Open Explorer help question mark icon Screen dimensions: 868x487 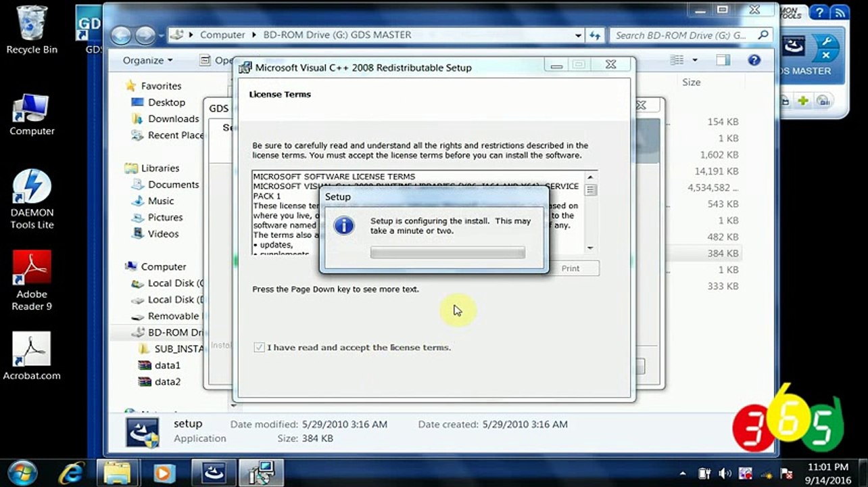pyautogui.click(x=754, y=60)
